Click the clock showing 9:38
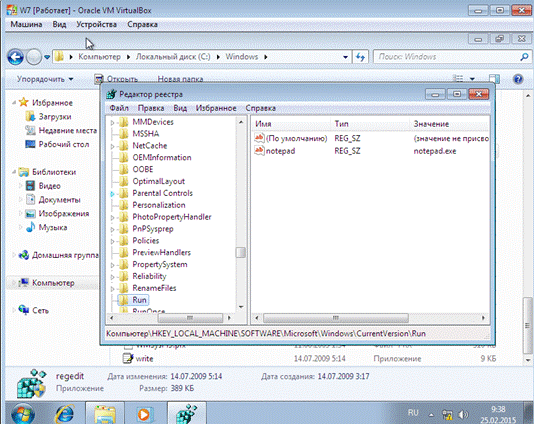The image size is (534, 424). 498,409
